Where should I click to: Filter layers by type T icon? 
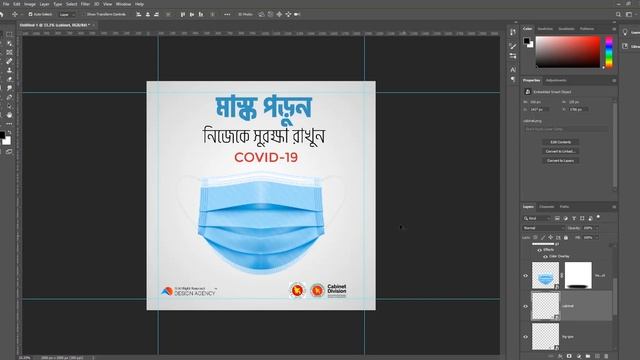pyautogui.click(x=574, y=218)
